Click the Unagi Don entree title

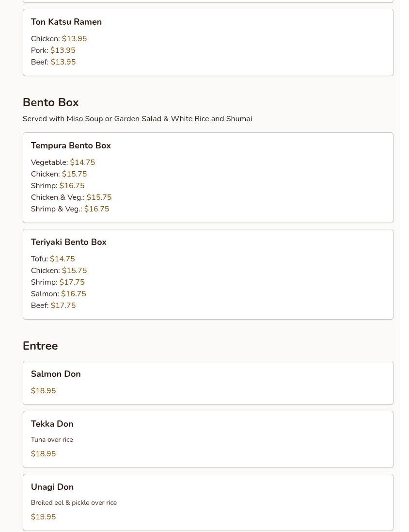52,487
